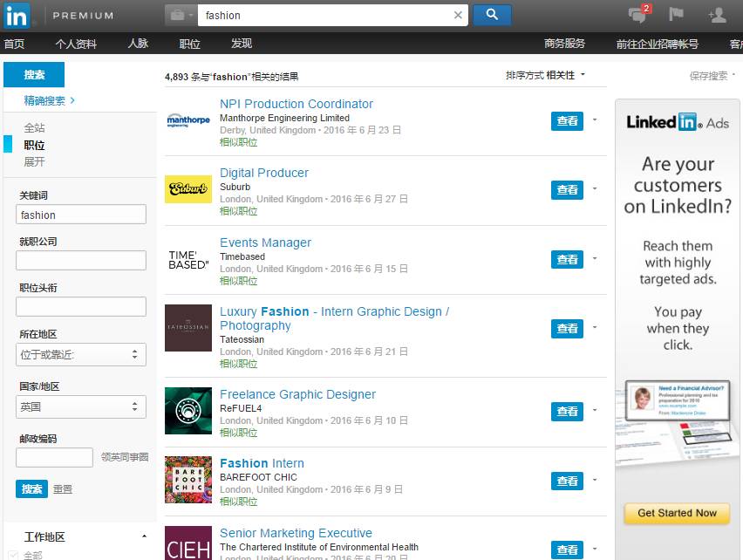The height and width of the screenshot is (560, 743).
Task: Click the ReFUEL4 company logo
Action: (188, 411)
